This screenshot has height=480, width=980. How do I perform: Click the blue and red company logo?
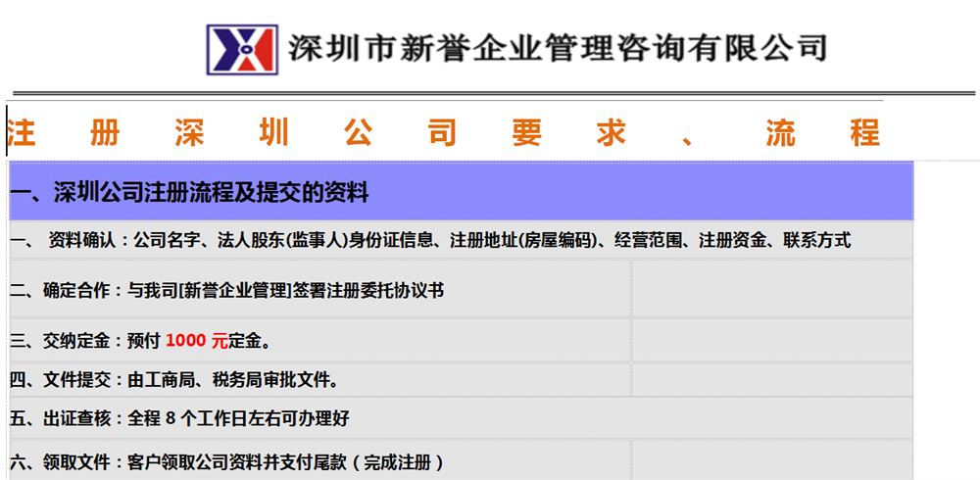[x=242, y=49]
